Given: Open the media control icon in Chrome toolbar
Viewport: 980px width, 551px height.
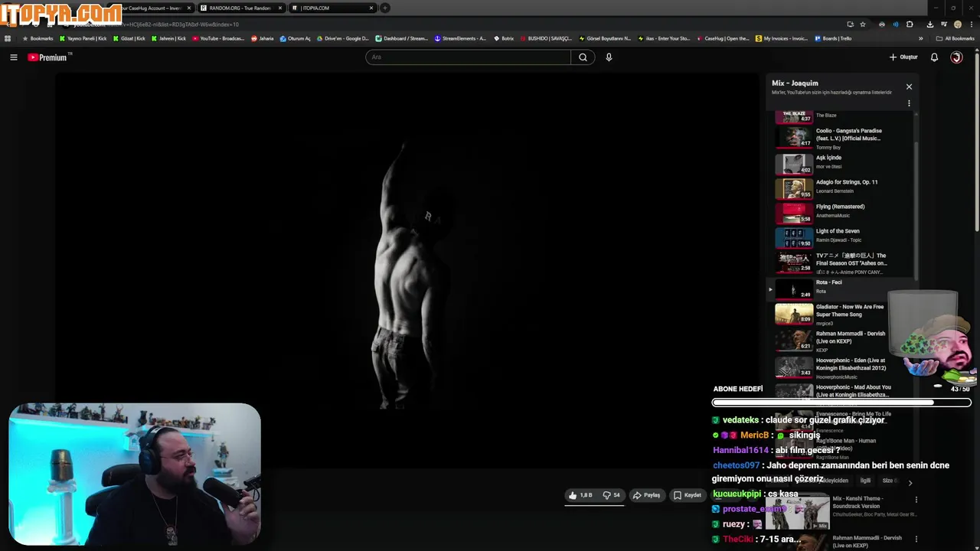Looking at the screenshot, I should tap(944, 24).
